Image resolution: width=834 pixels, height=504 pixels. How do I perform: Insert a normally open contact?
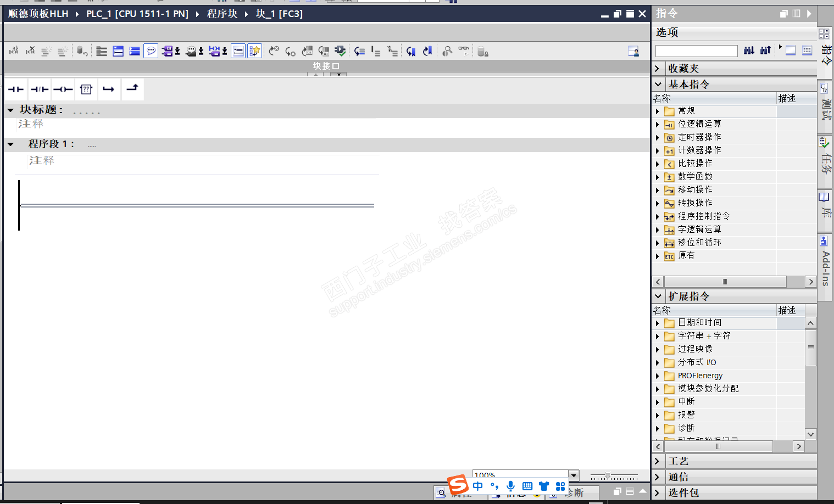click(x=16, y=89)
